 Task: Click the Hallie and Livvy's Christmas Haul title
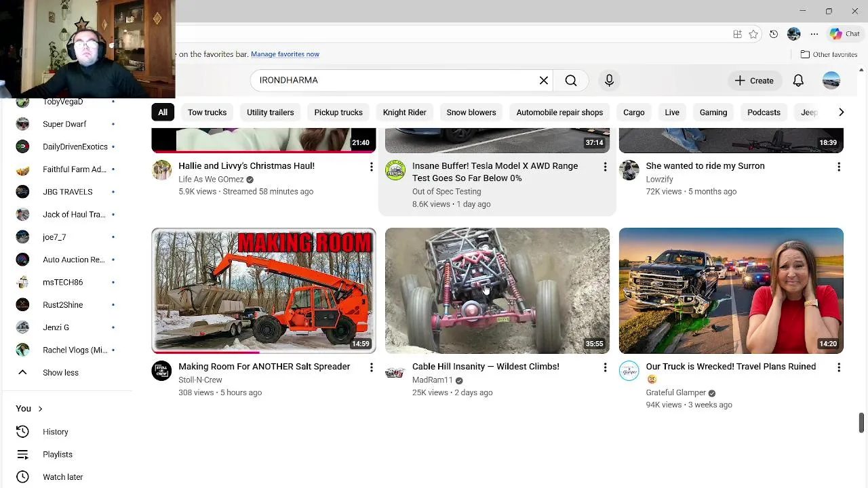(246, 166)
